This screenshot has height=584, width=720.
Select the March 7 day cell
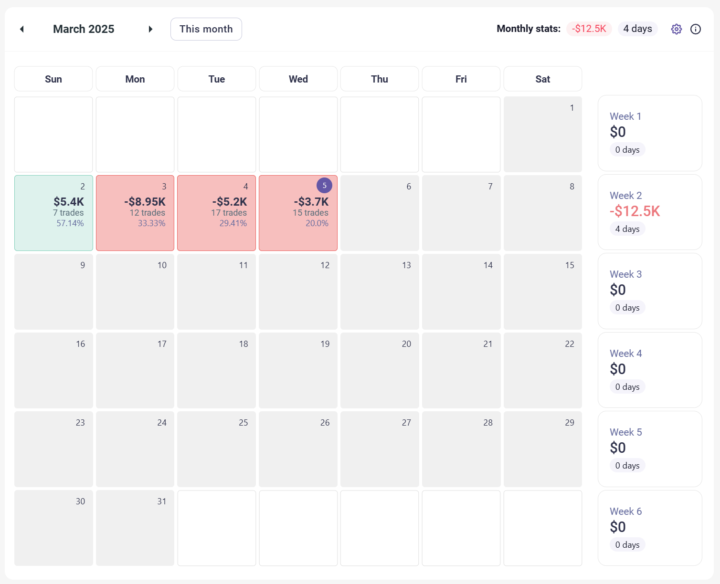tap(461, 213)
